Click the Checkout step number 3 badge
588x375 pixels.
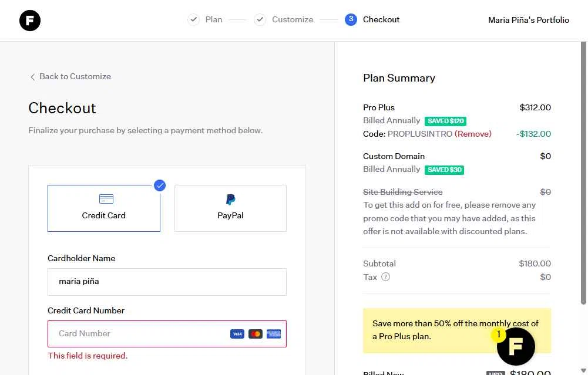pos(351,19)
